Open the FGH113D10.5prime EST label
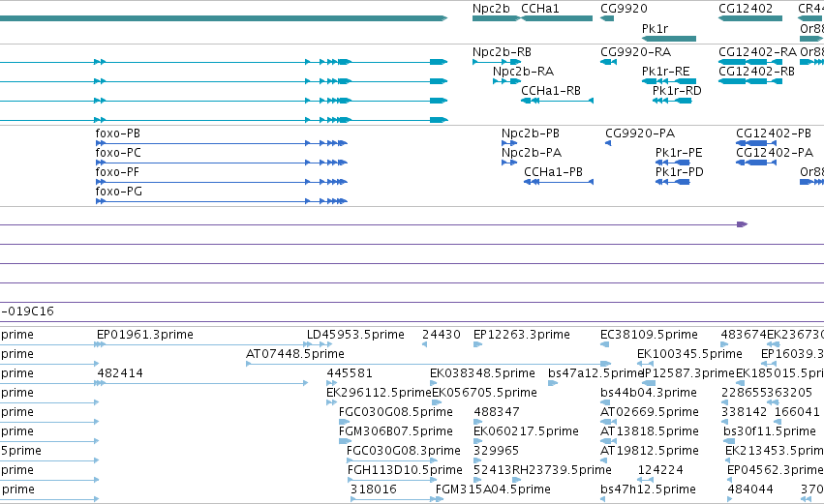Image resolution: width=824 pixels, height=504 pixels. point(405,470)
